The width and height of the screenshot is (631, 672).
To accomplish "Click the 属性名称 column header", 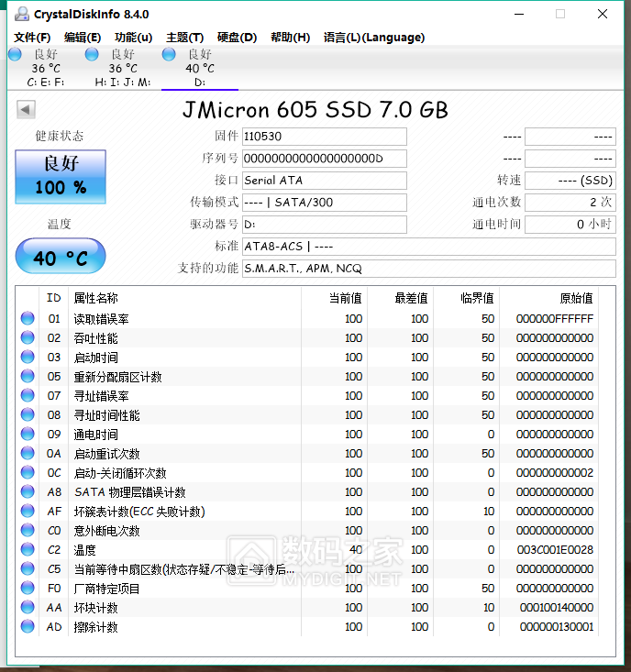I will (x=184, y=298).
